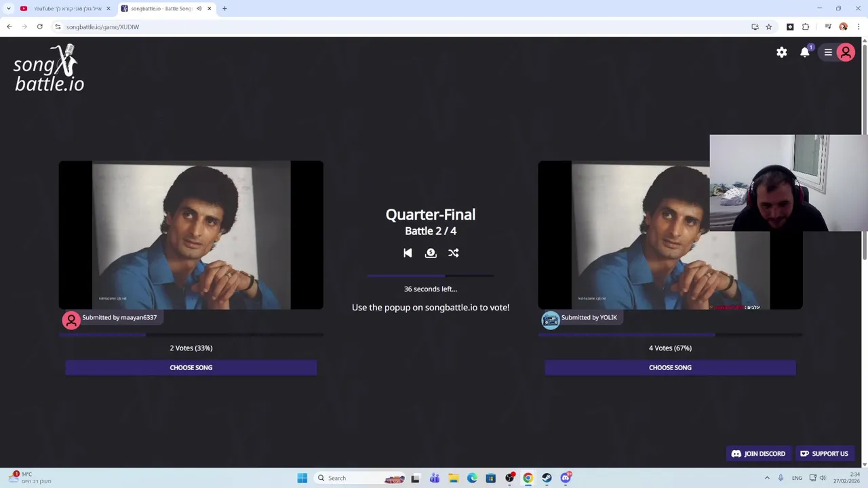
Task: Click the install app icon in address bar
Action: point(755,26)
